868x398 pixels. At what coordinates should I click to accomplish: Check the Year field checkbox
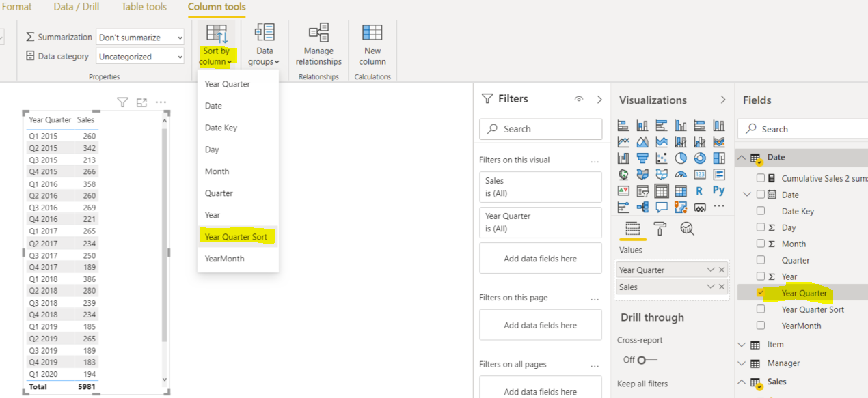coord(761,276)
